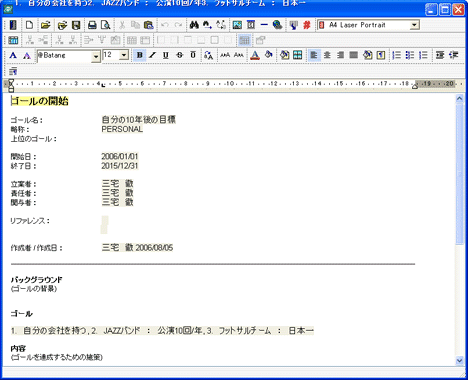Screen dimensions: 468x380
Task: Open a file with the folder icon
Action: click(x=46, y=25)
